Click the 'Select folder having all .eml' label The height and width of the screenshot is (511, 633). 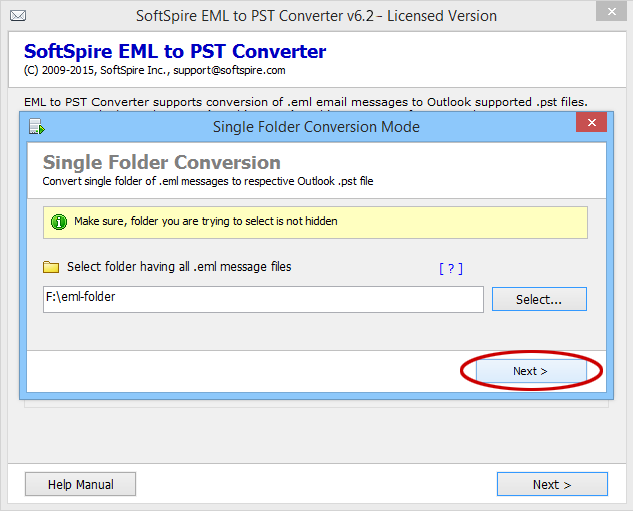point(179,267)
